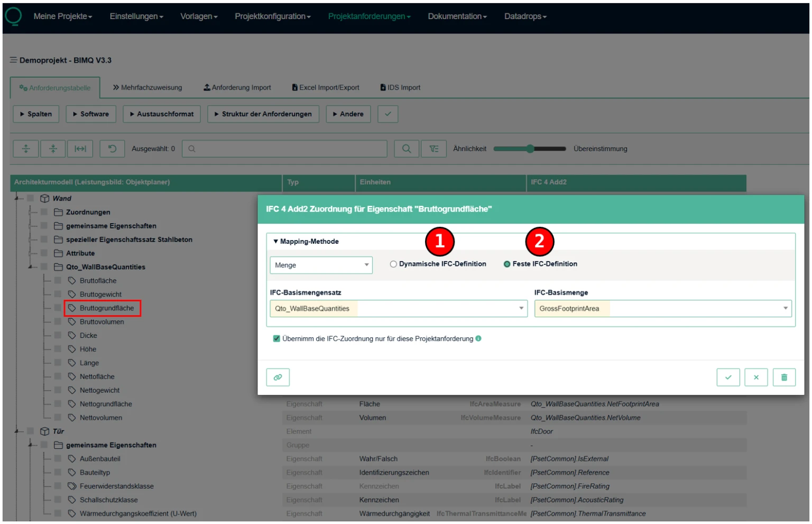Adjust the Ähnlichkeit similarity slider handle
The image size is (812, 524).
pyautogui.click(x=530, y=149)
